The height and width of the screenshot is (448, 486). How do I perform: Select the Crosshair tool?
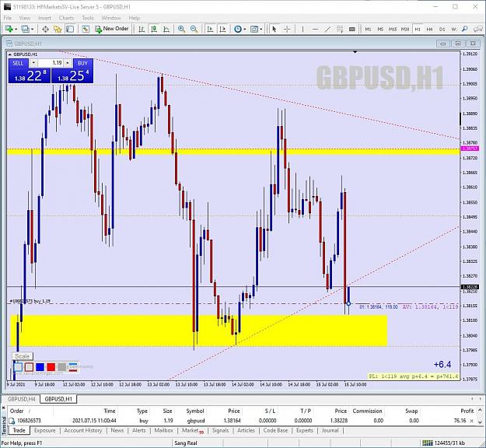pyautogui.click(x=287, y=29)
